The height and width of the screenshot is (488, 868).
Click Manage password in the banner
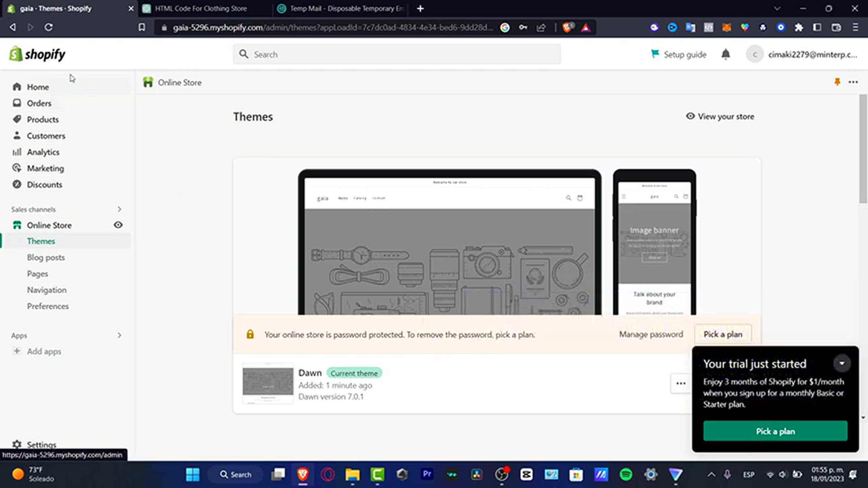pos(651,334)
